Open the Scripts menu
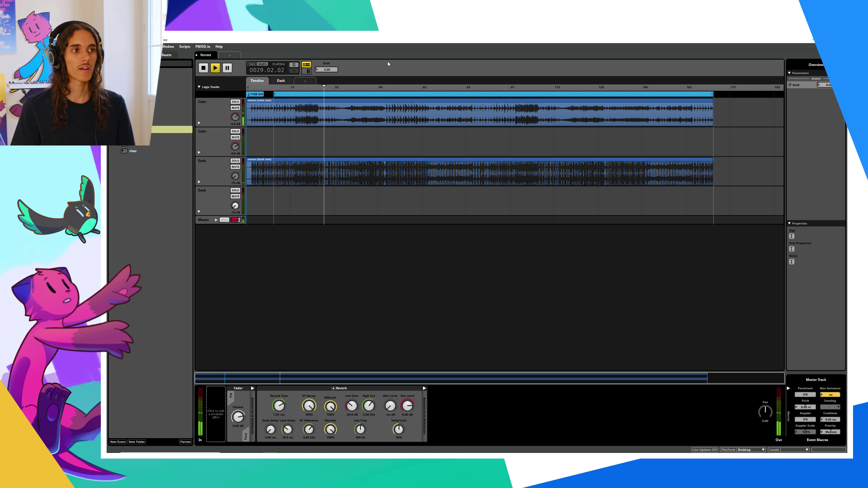This screenshot has width=868, height=488. [x=185, y=47]
